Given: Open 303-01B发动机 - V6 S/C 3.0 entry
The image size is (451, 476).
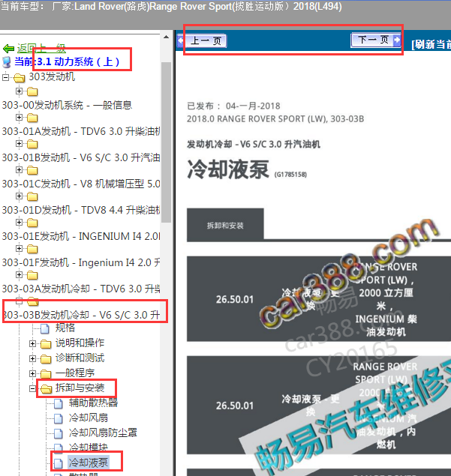Looking at the screenshot, I should pyautogui.click(x=81, y=157).
